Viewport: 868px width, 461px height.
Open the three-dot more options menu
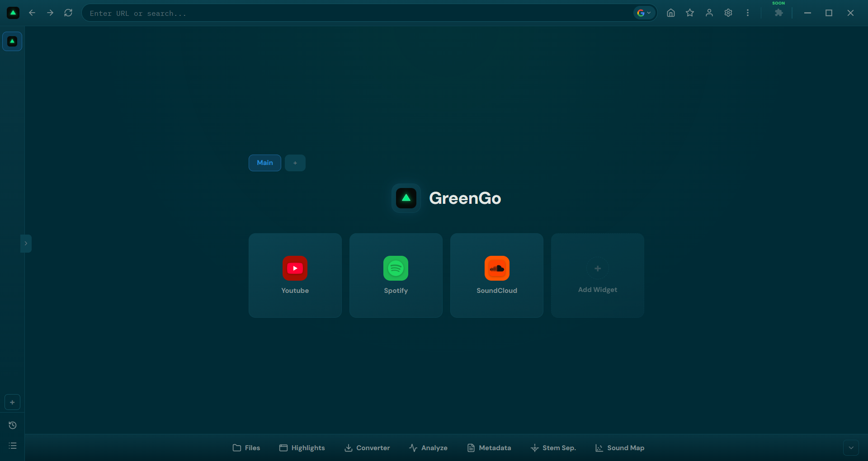pyautogui.click(x=748, y=13)
